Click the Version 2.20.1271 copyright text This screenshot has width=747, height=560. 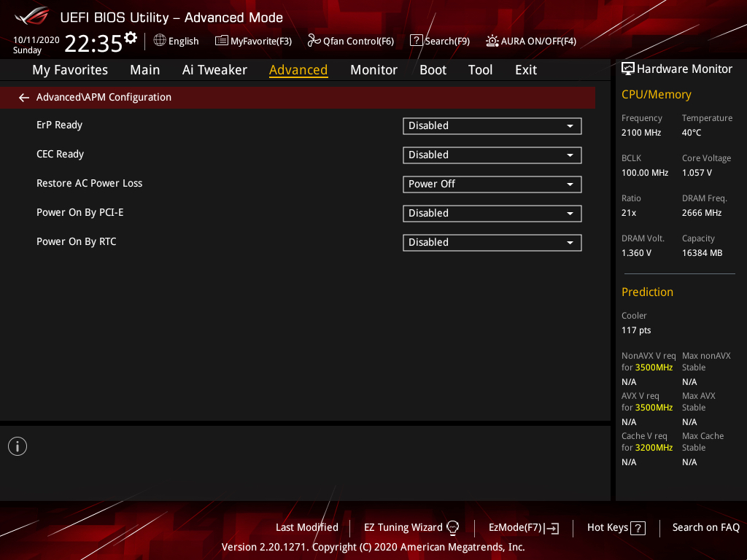tap(373, 547)
